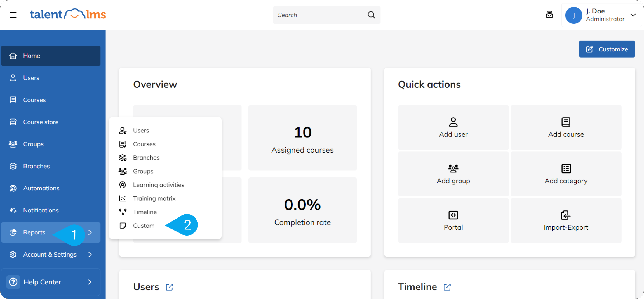Click the Branches sidebar icon
The image size is (644, 299).
[13, 166]
